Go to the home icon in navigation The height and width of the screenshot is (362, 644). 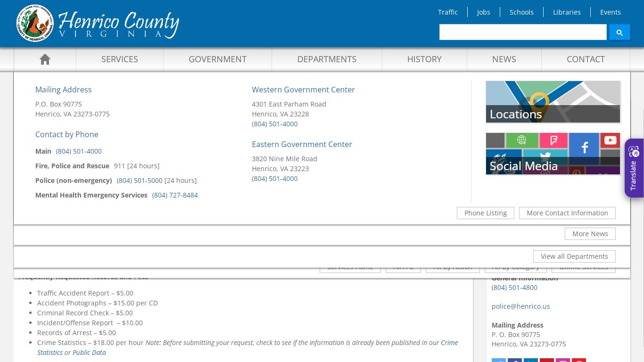tap(45, 59)
